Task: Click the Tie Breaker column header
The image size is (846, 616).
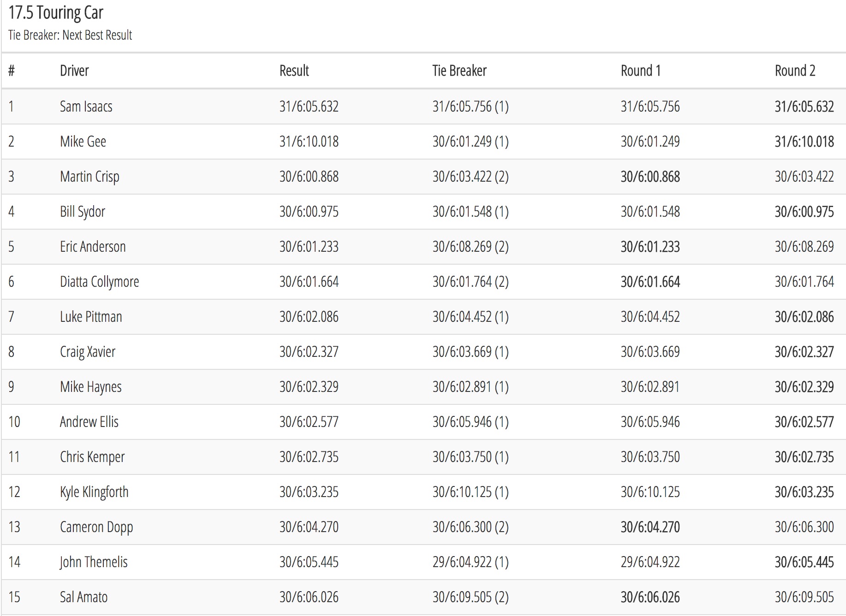Action: coord(459,71)
